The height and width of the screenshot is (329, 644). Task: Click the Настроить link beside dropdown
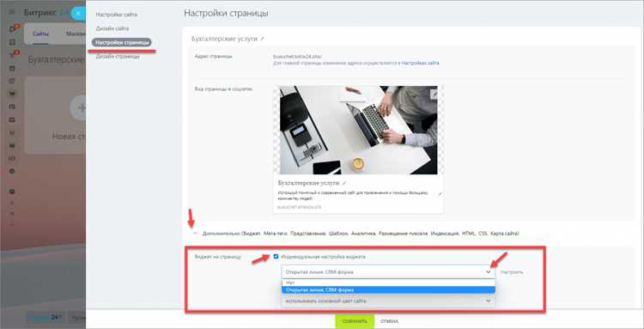tap(512, 272)
